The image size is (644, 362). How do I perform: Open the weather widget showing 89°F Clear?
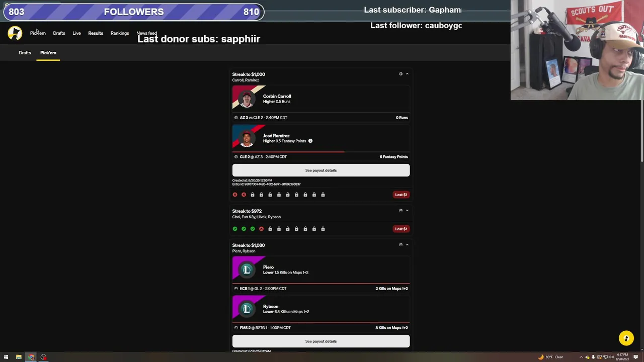coord(550,357)
